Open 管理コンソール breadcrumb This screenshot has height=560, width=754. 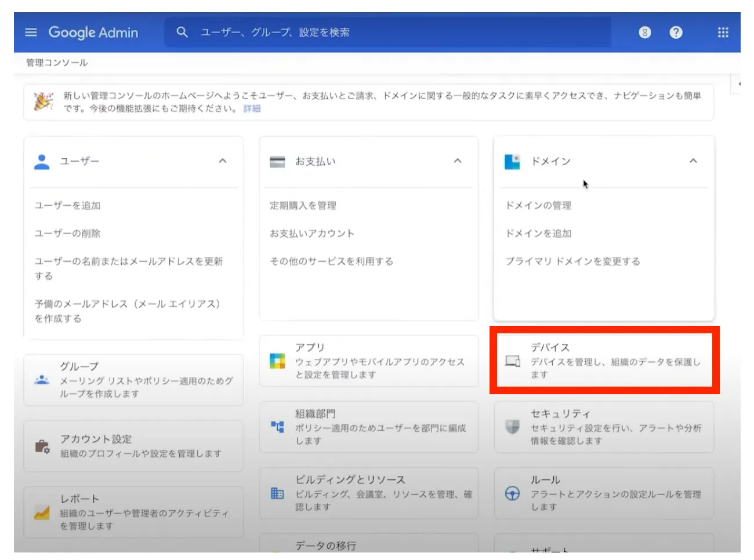tap(57, 63)
